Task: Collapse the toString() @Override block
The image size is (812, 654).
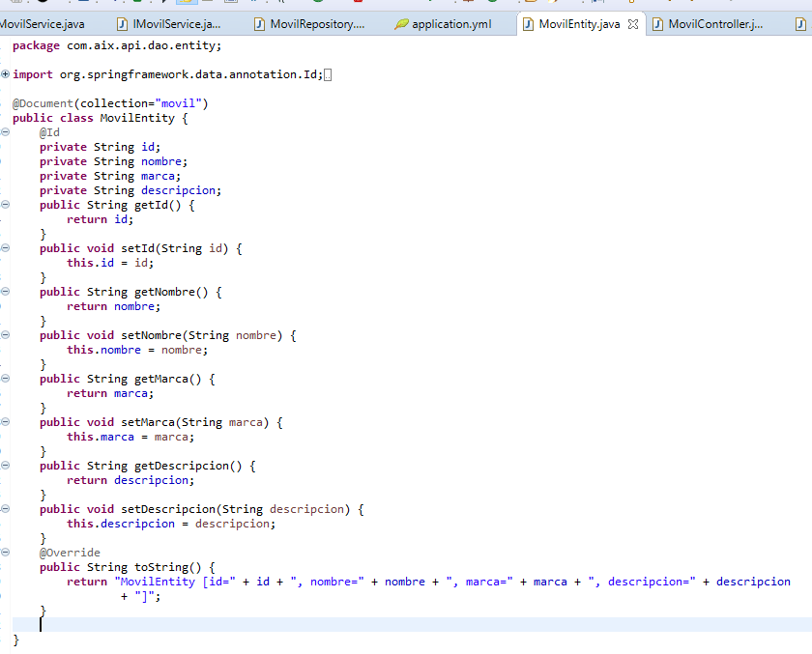Action: pyautogui.click(x=6, y=553)
